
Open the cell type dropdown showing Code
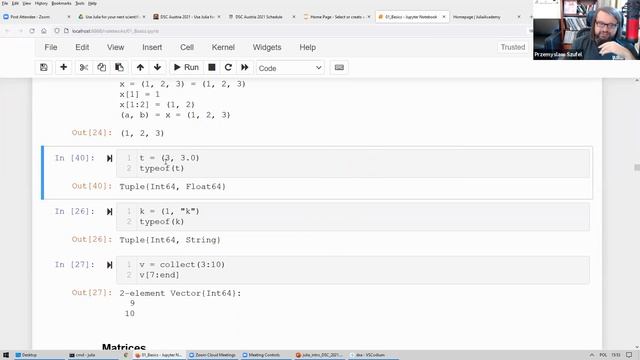pyautogui.click(x=290, y=68)
